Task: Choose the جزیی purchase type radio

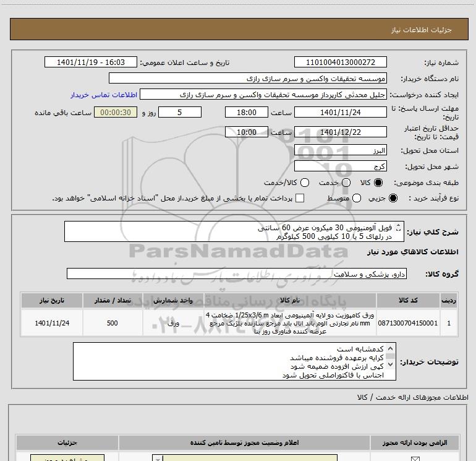Action: tap(393, 198)
